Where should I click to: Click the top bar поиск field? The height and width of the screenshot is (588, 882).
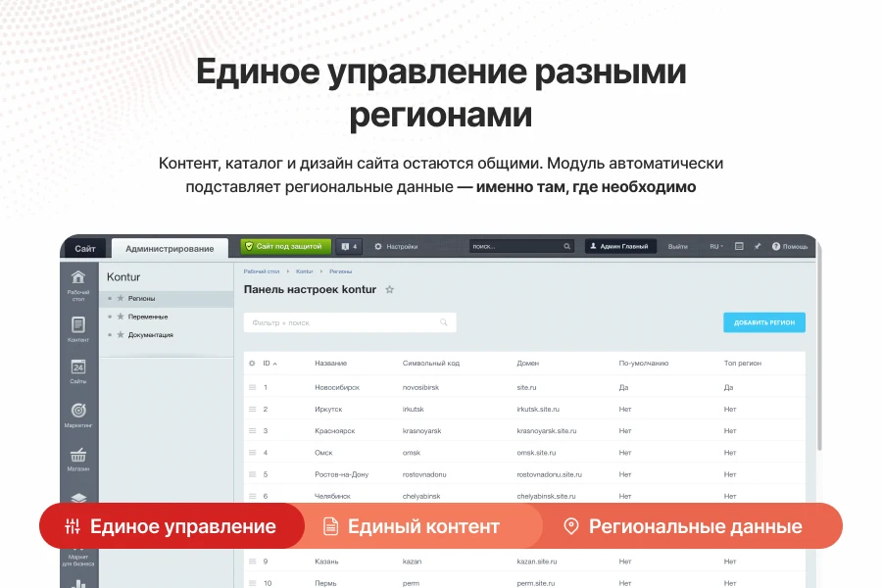521,246
